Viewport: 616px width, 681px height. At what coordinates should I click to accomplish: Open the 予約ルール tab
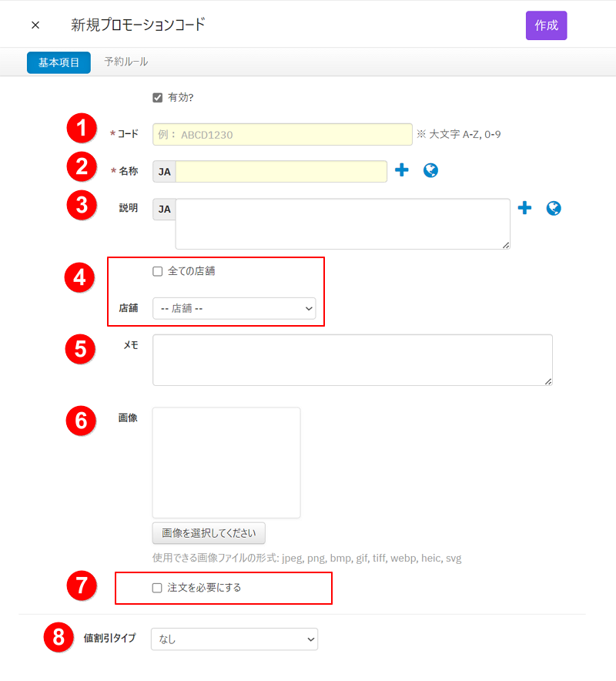[126, 62]
